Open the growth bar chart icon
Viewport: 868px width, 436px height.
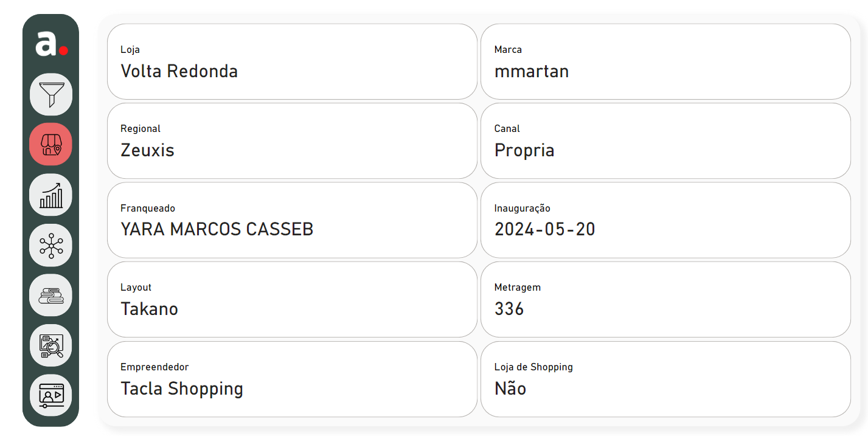coord(51,195)
